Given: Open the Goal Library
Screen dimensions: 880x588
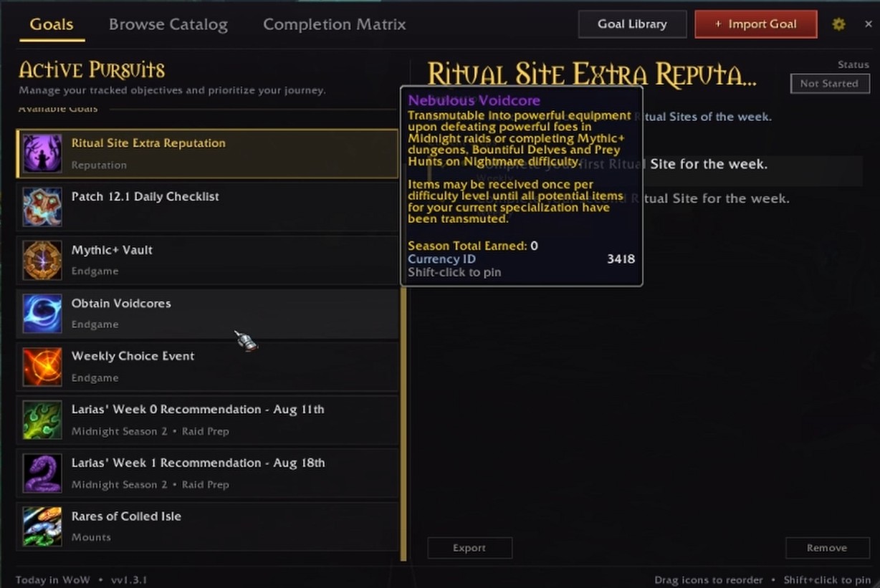Looking at the screenshot, I should 632,24.
